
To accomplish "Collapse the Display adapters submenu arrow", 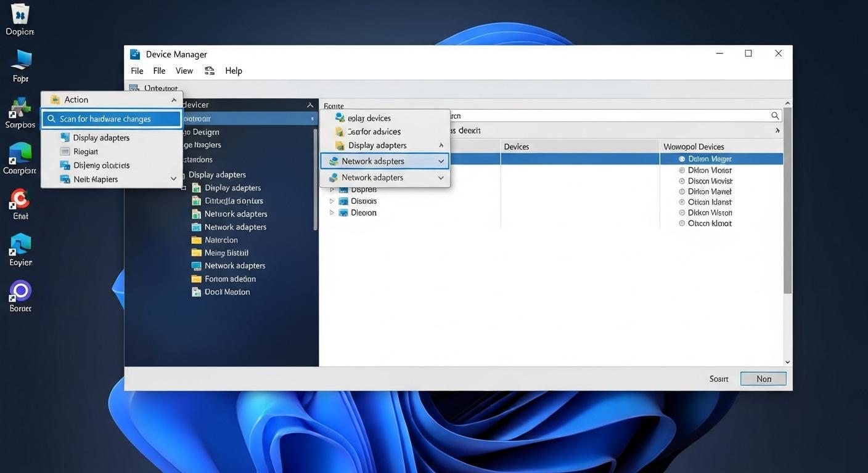I will pos(441,145).
